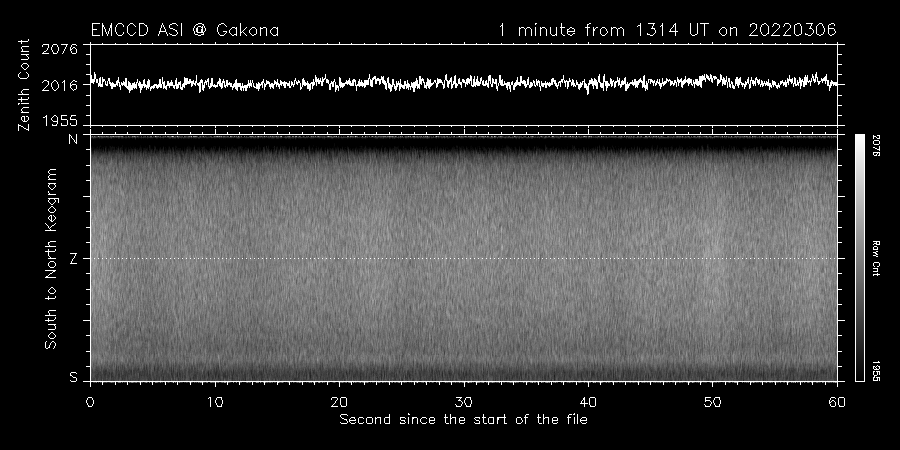Click the 'South to North Keogram' axis label

pyautogui.click(x=51, y=258)
